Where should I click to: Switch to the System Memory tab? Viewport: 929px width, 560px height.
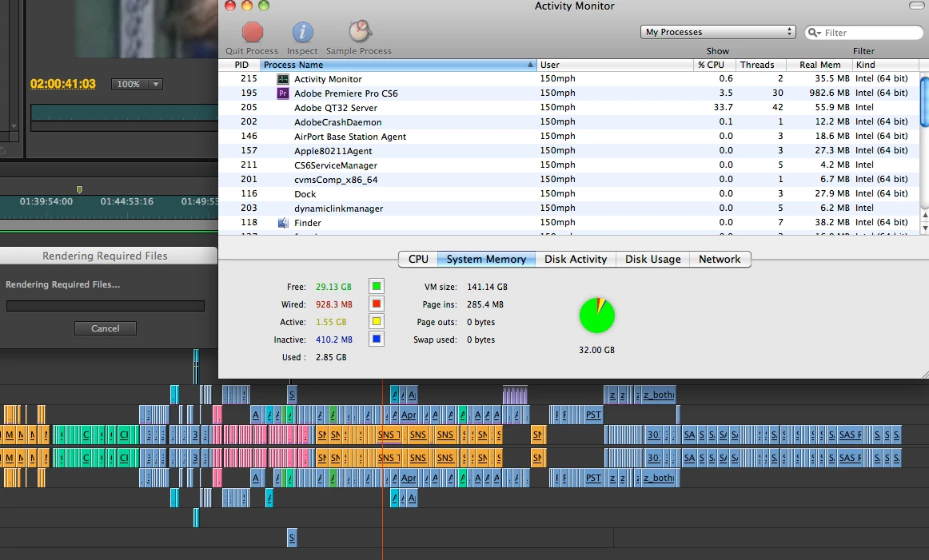tap(486, 260)
